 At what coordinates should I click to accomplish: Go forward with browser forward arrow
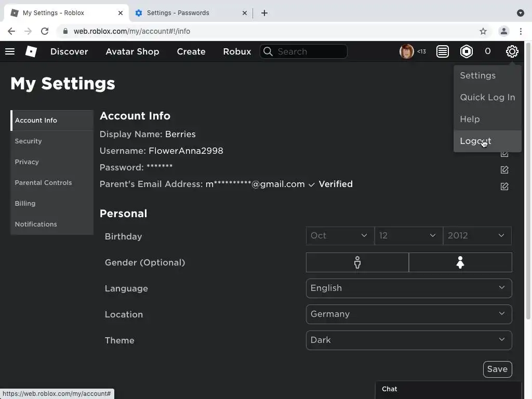click(28, 31)
